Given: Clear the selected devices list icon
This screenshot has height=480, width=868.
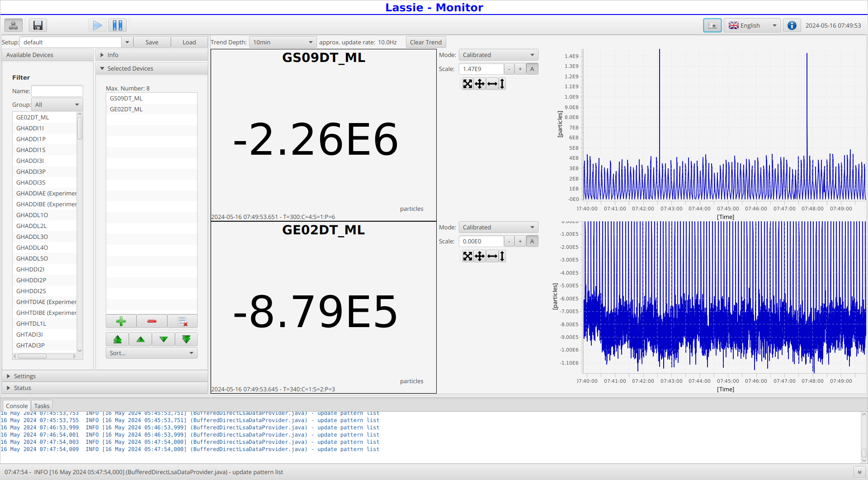Looking at the screenshot, I should click(x=182, y=322).
